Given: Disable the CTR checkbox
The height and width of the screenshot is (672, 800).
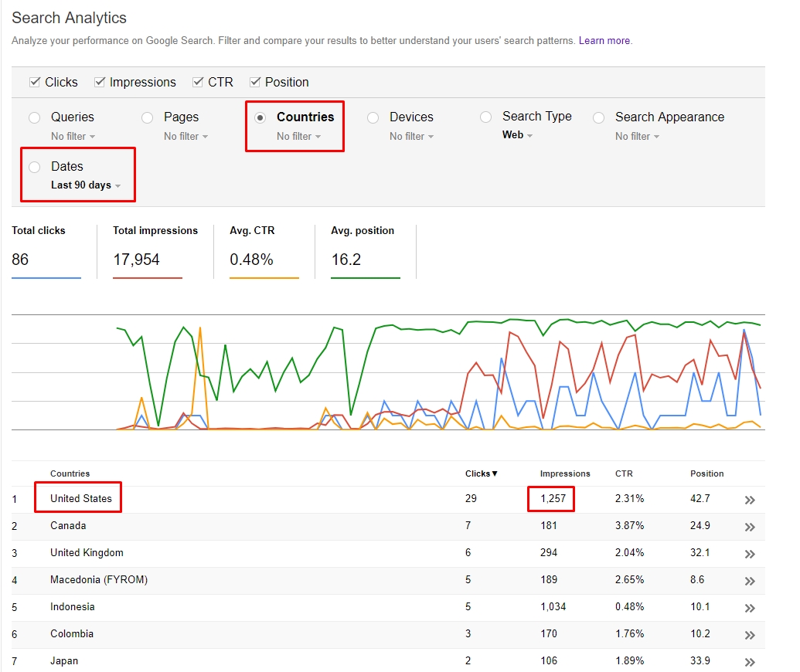Looking at the screenshot, I should tap(198, 82).
